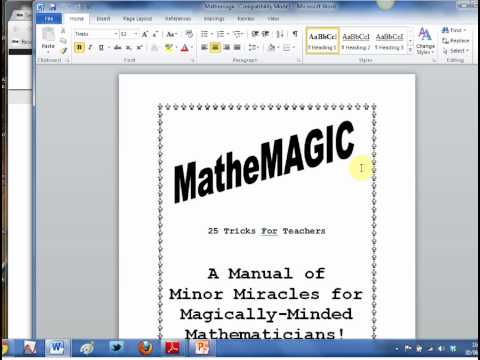Click the PowerPoint icon in the taskbar
The image size is (480, 360).
coord(202,349)
